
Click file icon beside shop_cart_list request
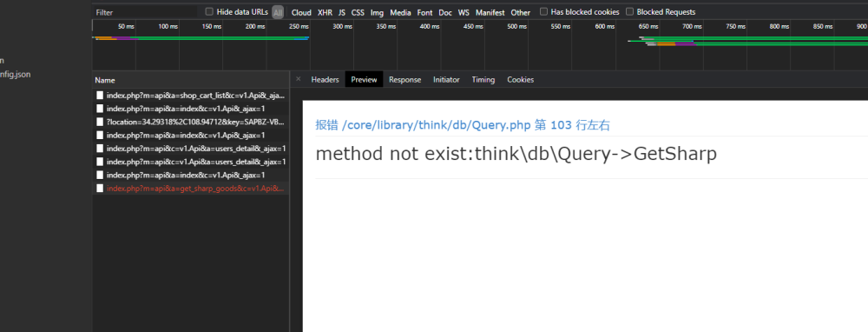click(100, 96)
